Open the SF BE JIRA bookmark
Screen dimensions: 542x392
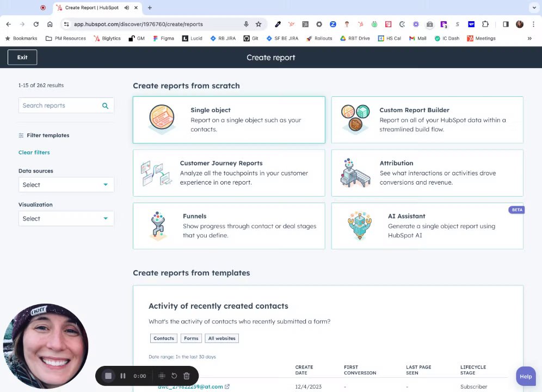click(x=282, y=39)
